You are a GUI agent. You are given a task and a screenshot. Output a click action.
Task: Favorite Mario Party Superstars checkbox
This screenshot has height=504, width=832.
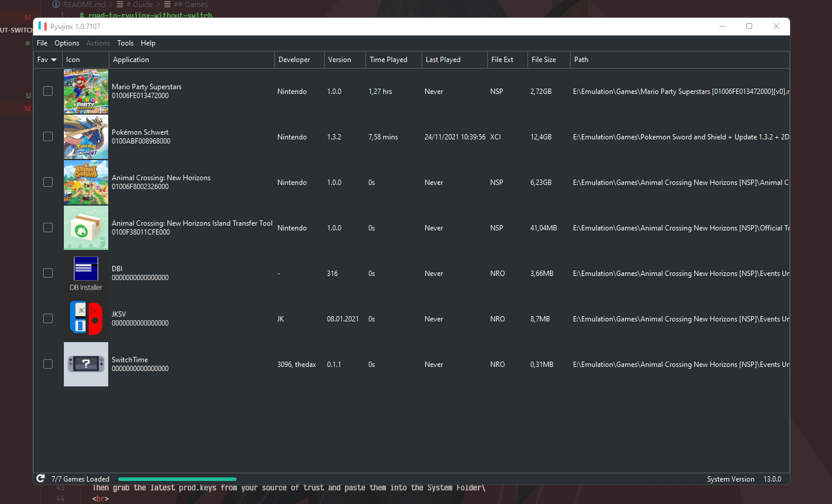click(x=48, y=91)
